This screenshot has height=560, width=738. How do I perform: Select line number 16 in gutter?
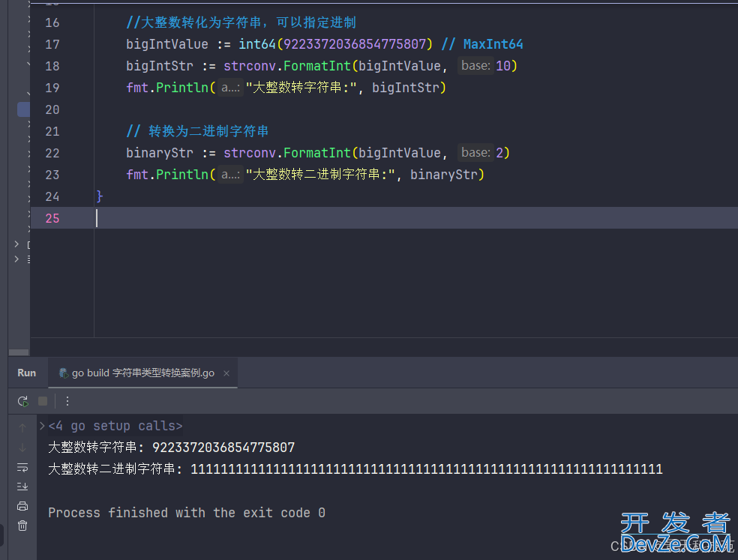point(52,22)
